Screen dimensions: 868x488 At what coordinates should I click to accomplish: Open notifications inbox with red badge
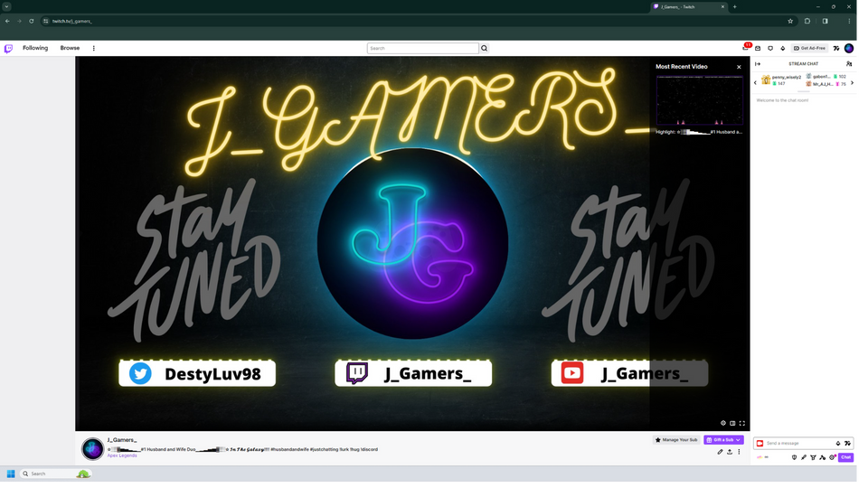point(746,48)
